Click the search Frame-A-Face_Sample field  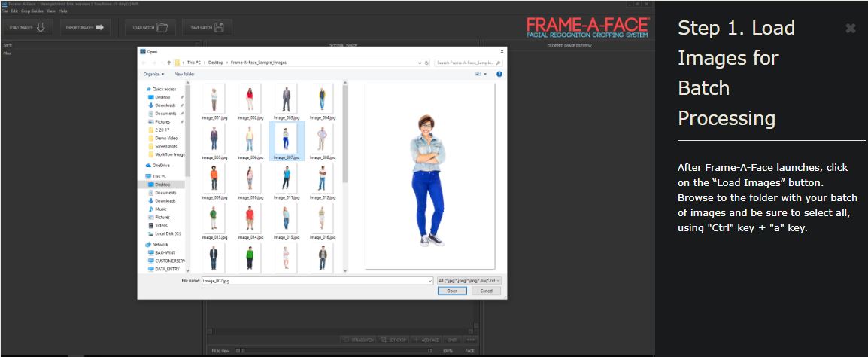[468, 63]
